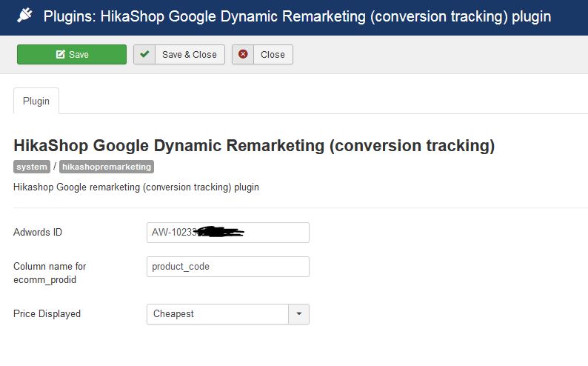Expand the dropdown arrow beside Cheapest

pyautogui.click(x=298, y=314)
